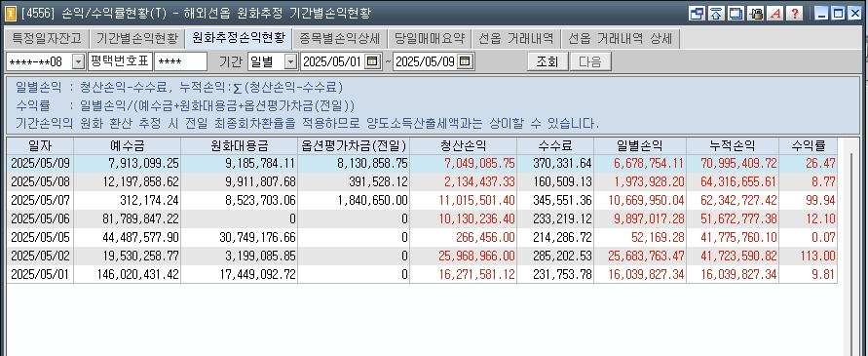
Task: Click the 수수료 column header
Action: [555, 146]
